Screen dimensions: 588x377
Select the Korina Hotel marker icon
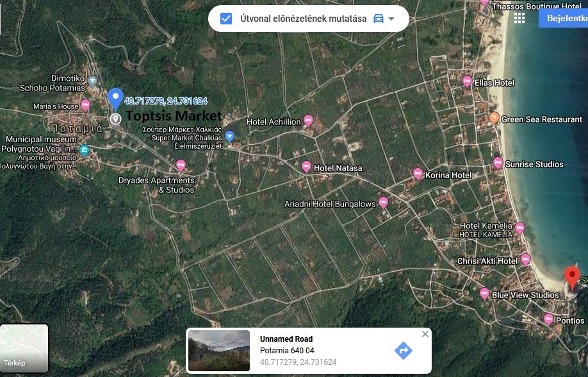pos(418,174)
